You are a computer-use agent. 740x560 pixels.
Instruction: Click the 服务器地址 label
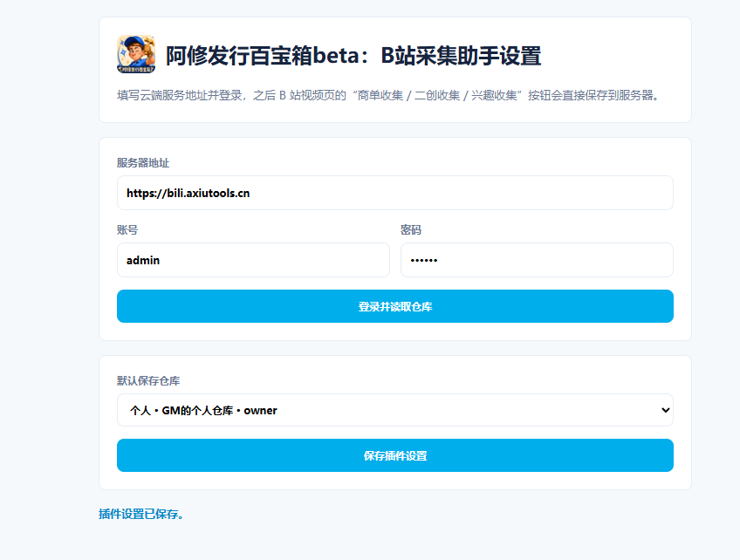(143, 163)
